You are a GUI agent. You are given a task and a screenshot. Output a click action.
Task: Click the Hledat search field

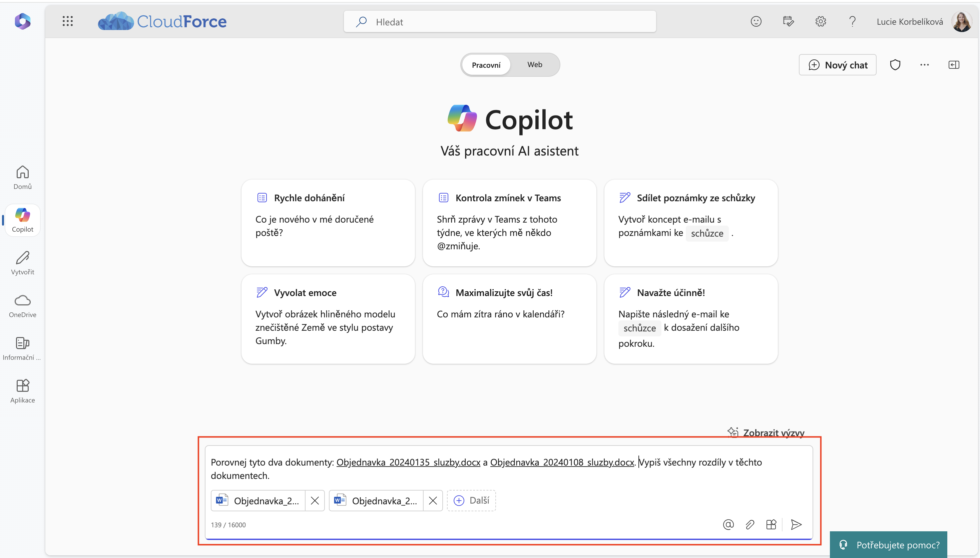point(500,22)
